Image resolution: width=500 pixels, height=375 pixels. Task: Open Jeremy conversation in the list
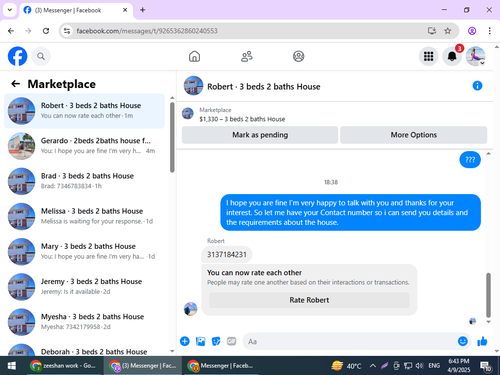pos(84,287)
